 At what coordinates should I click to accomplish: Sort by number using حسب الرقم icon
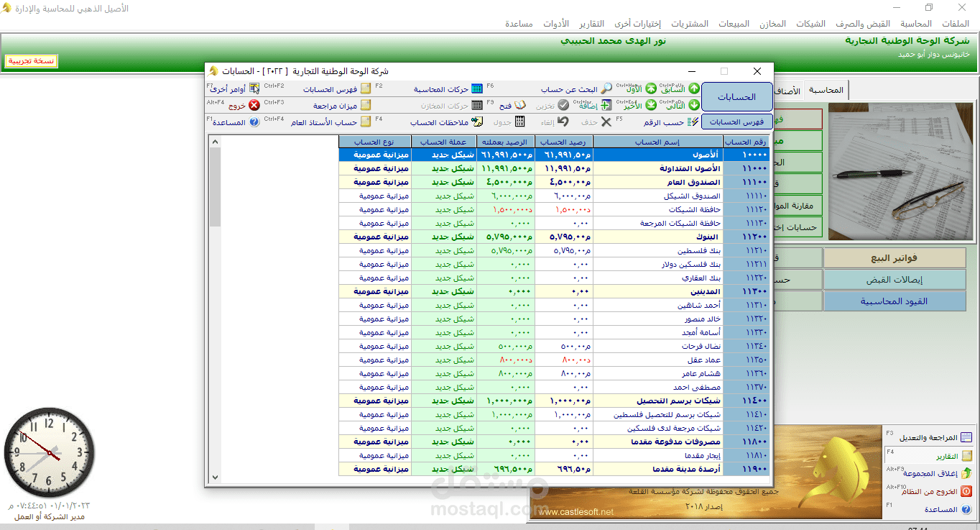click(x=693, y=122)
